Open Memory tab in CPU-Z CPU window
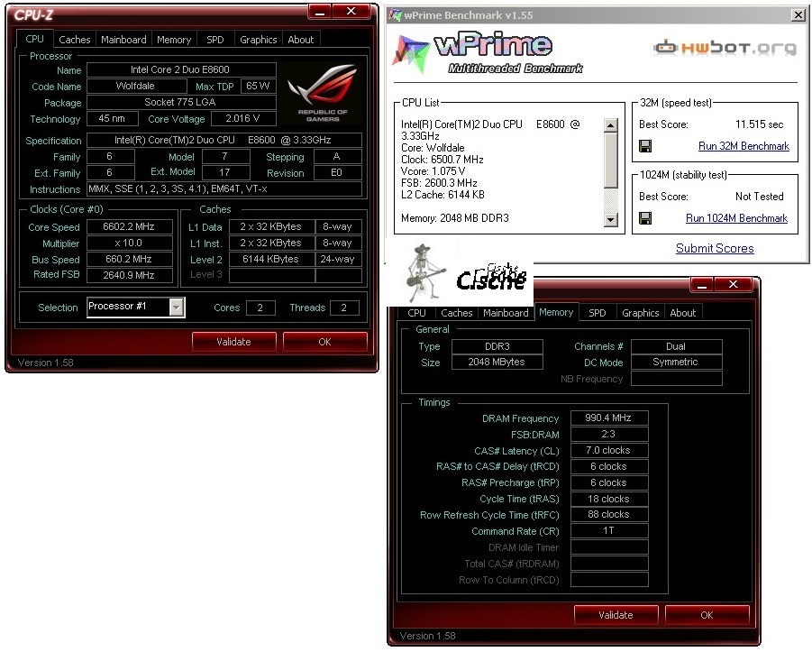Screen dimensions: 812x652 pyautogui.click(x=174, y=40)
